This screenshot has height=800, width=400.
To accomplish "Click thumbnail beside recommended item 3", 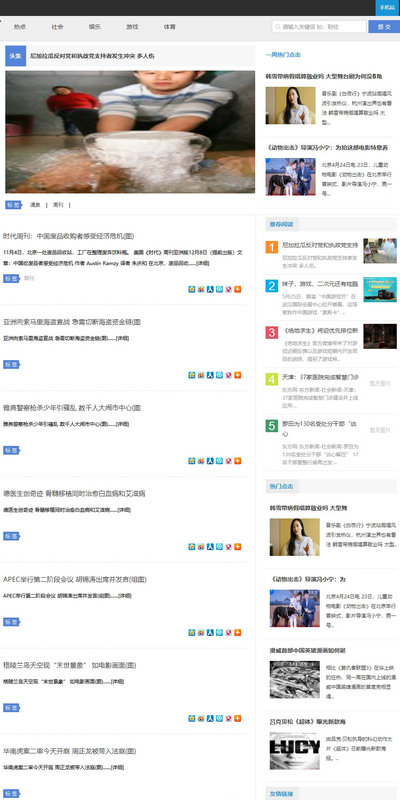I will 380,336.
